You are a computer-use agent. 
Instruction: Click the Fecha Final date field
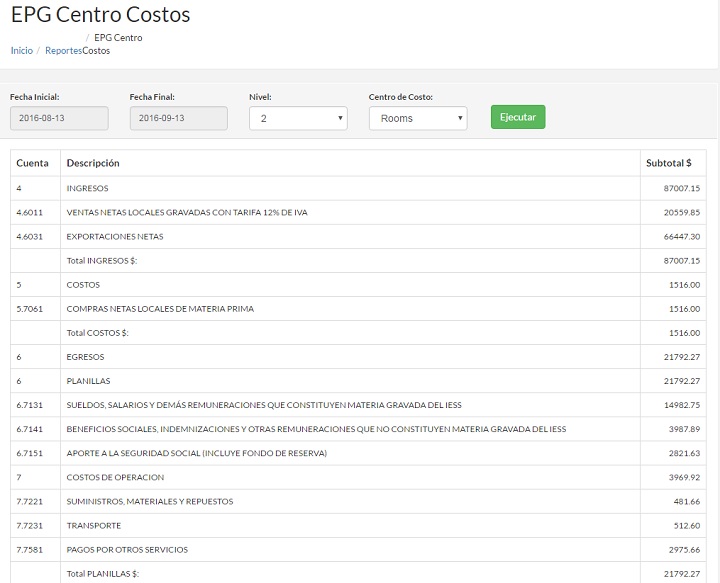178,118
